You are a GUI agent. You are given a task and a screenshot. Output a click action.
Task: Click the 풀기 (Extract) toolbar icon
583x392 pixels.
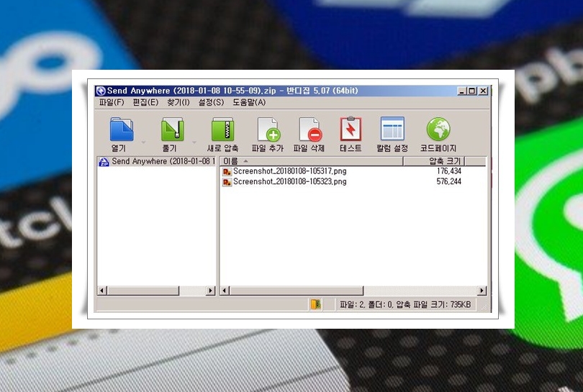pyautogui.click(x=172, y=129)
